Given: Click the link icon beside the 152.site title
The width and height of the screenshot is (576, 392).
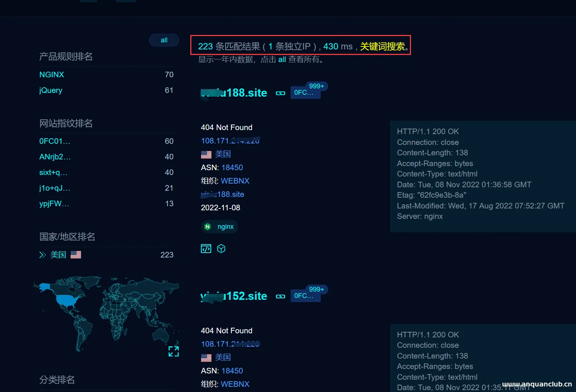Looking at the screenshot, I should [x=280, y=297].
